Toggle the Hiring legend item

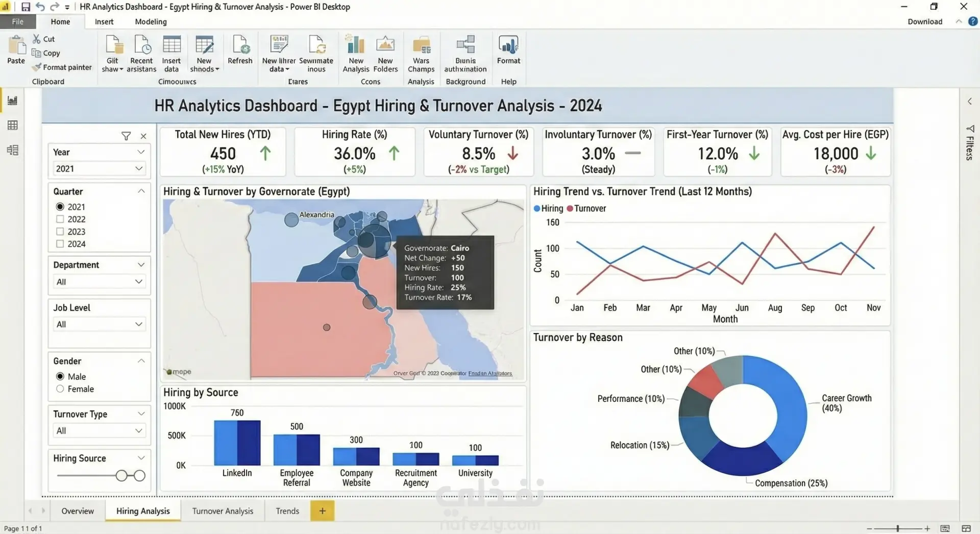coord(548,209)
